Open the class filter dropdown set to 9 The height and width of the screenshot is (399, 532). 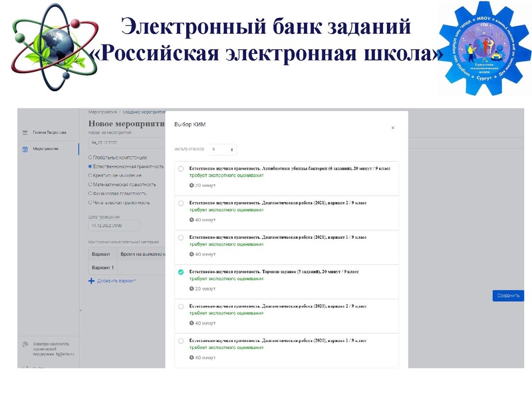pos(223,150)
